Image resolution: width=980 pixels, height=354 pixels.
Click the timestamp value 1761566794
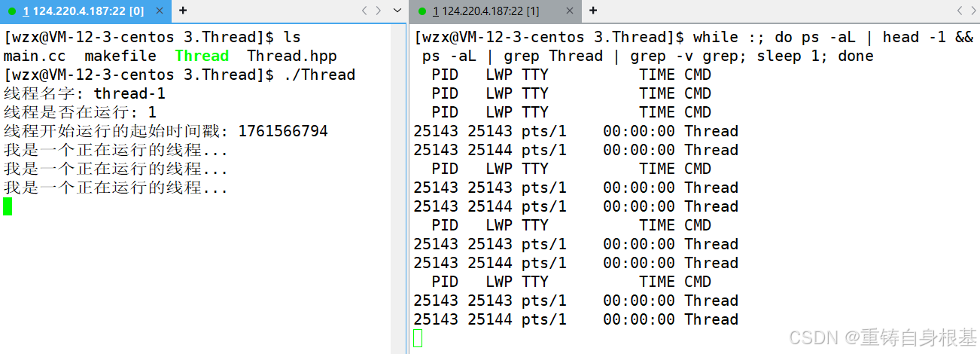(x=283, y=131)
